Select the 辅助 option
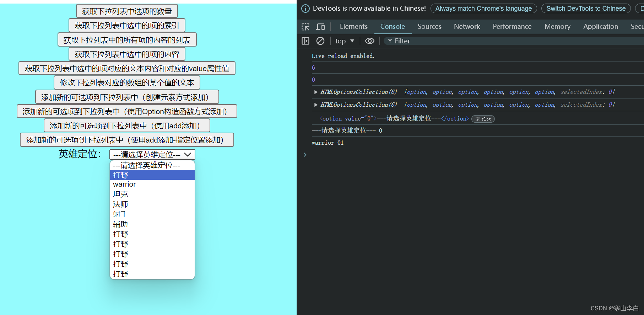The image size is (644, 315). pyautogui.click(x=152, y=224)
